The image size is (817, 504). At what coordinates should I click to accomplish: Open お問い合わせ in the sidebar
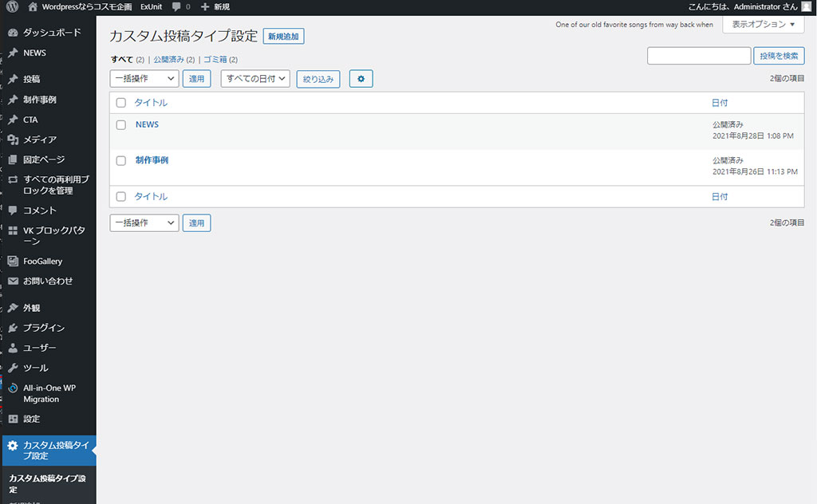[47, 282]
